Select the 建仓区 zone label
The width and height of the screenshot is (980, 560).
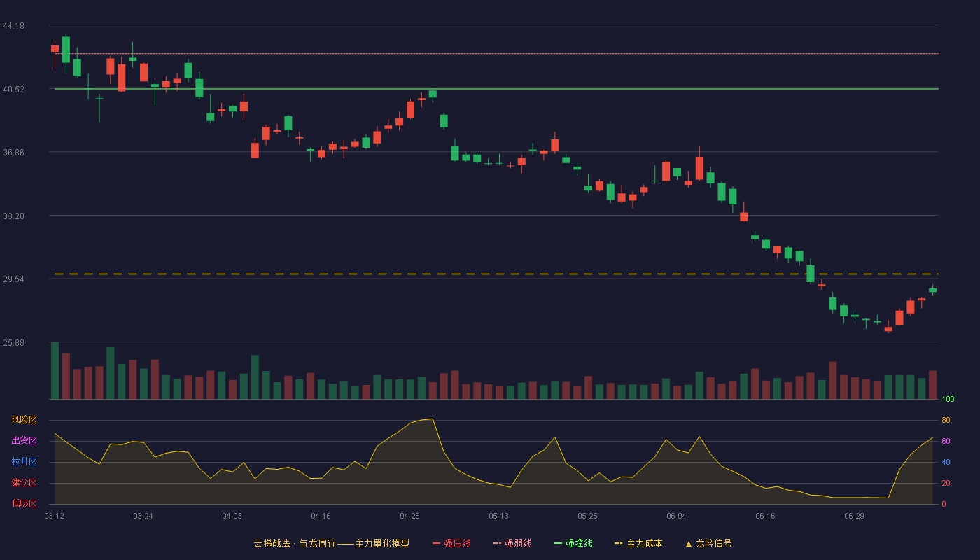point(24,483)
